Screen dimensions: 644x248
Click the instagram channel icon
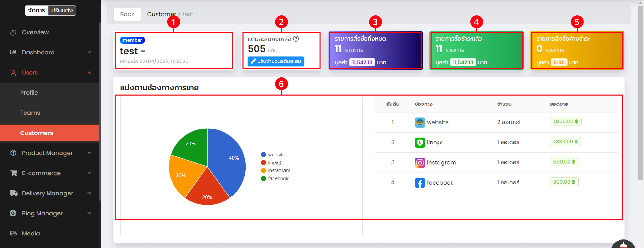tap(420, 163)
